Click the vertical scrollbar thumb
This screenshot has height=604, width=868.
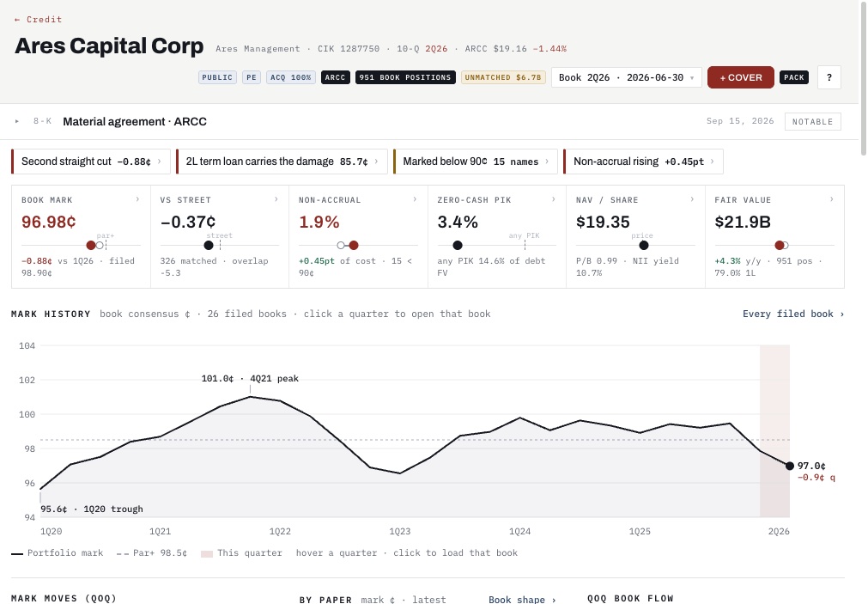click(x=864, y=77)
